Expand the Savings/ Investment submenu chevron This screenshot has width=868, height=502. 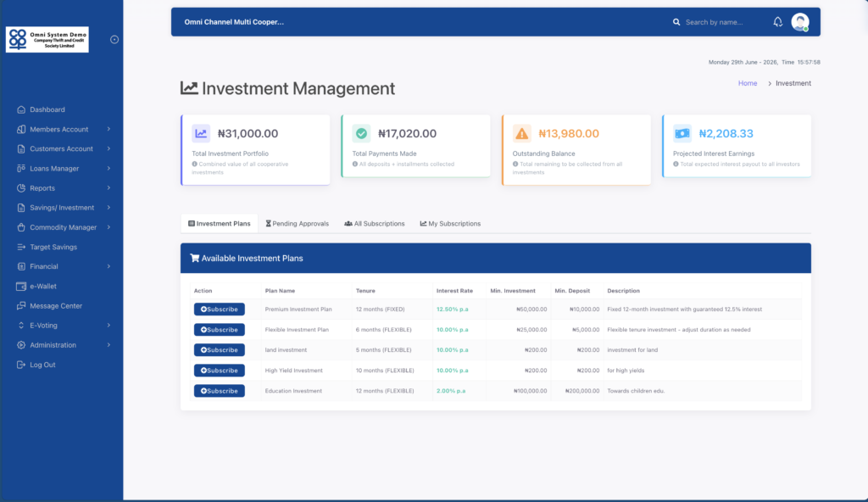[x=108, y=208]
